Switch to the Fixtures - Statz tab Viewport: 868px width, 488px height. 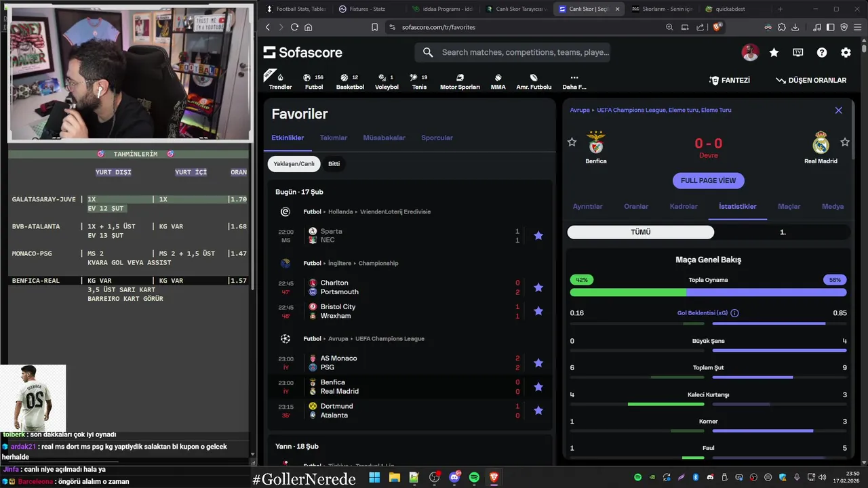tap(367, 9)
